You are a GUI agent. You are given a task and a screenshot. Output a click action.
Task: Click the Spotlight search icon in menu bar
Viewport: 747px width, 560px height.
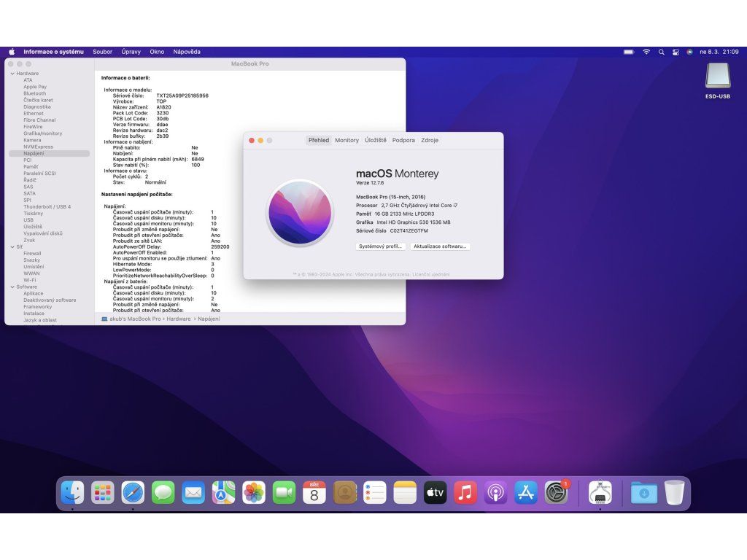pyautogui.click(x=661, y=52)
